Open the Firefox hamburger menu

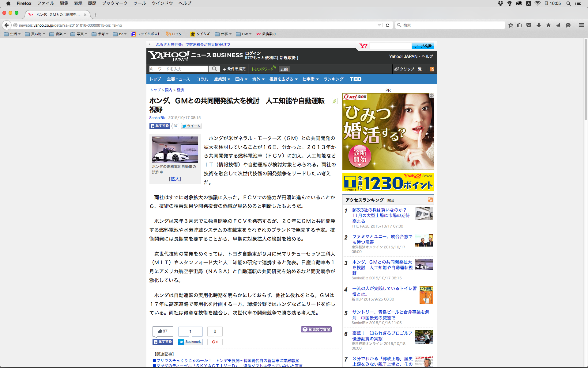pyautogui.click(x=581, y=25)
